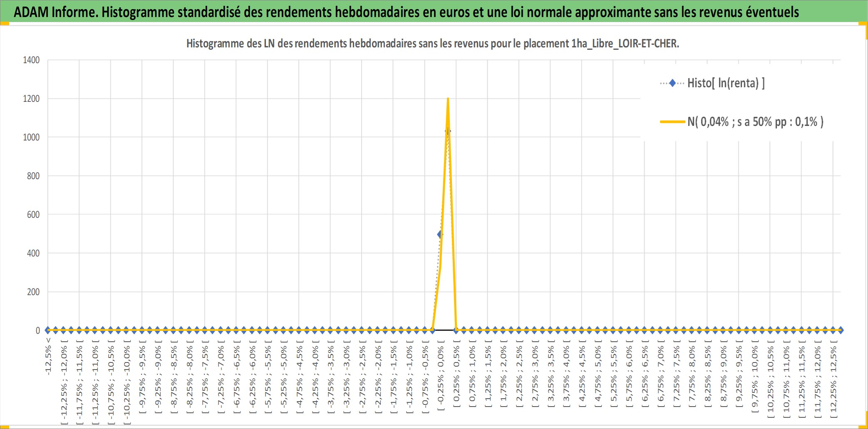The width and height of the screenshot is (868, 429).
Task: Click the x-axis label '[ 1,75% ; 2,0% ['
Action: 503,374
